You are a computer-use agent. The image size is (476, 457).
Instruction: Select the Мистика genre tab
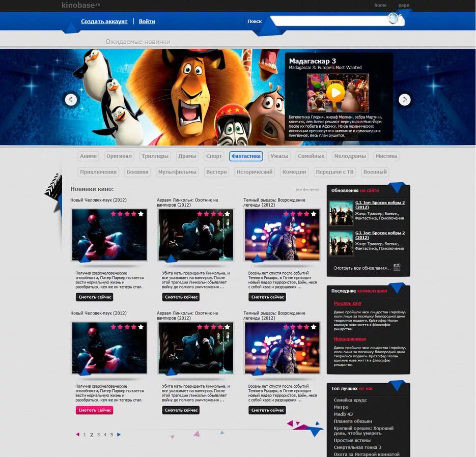point(386,156)
